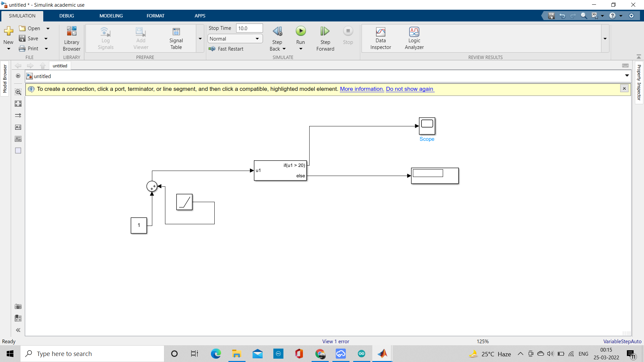Click the Stop Time field showing 10.0
The height and width of the screenshot is (362, 644).
coord(249,28)
